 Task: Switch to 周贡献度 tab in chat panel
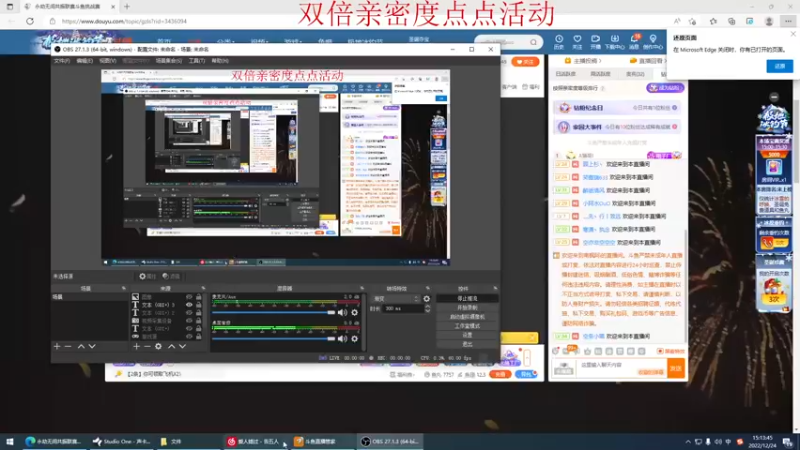pos(600,74)
